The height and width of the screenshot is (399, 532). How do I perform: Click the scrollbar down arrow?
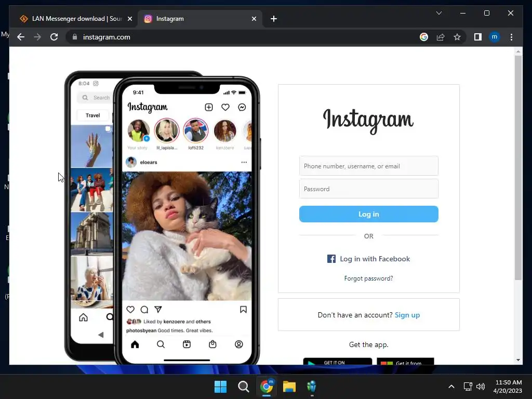point(518,360)
